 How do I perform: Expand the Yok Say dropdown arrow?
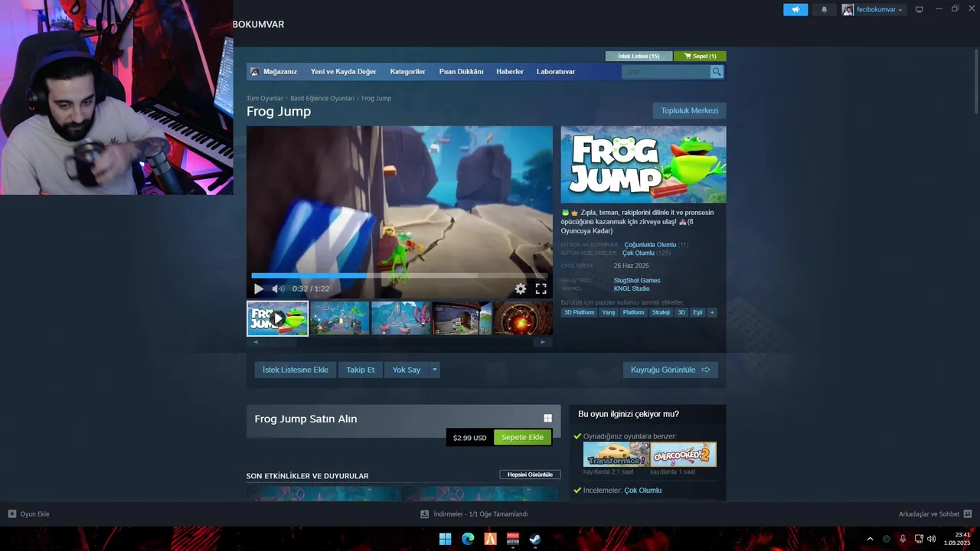pyautogui.click(x=435, y=370)
